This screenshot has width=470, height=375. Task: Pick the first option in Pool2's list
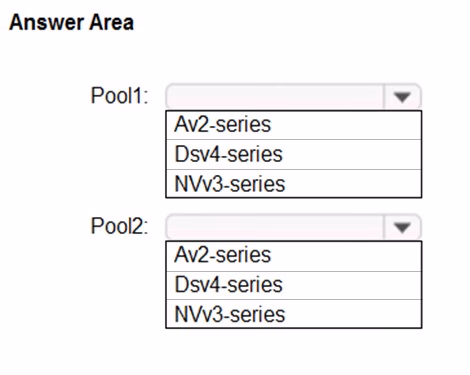[294, 256]
